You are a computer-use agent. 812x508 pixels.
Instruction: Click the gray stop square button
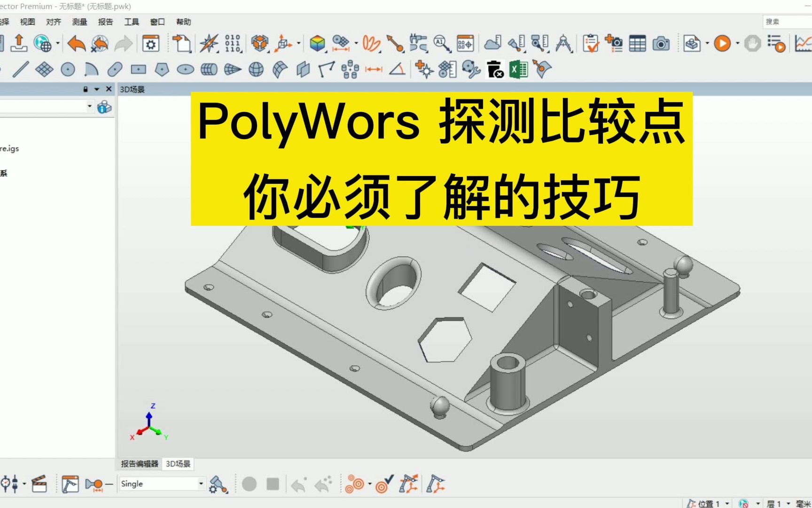pyautogui.click(x=273, y=484)
